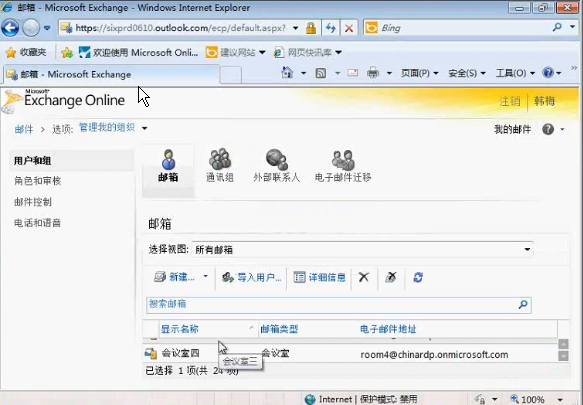Image resolution: width=583 pixels, height=405 pixels.
Task: Expand the address bar history dropdown
Action: point(295,28)
